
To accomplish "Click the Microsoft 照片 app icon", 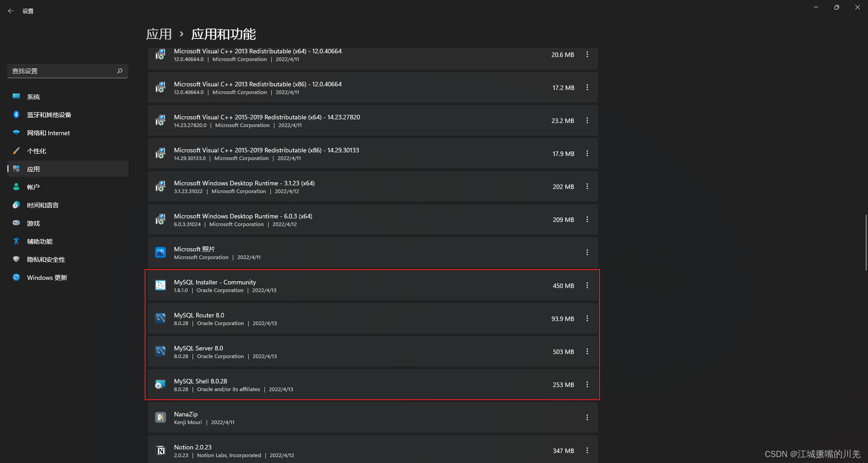I will pos(160,252).
